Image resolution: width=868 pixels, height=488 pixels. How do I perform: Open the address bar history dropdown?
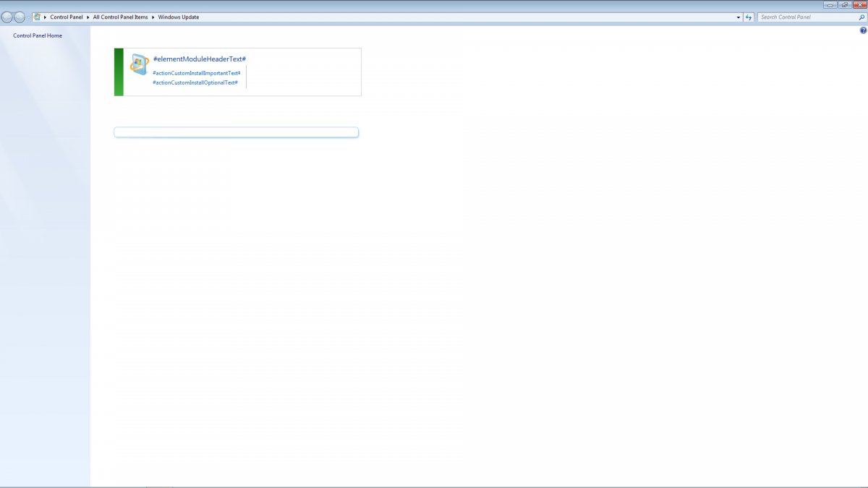click(x=739, y=17)
